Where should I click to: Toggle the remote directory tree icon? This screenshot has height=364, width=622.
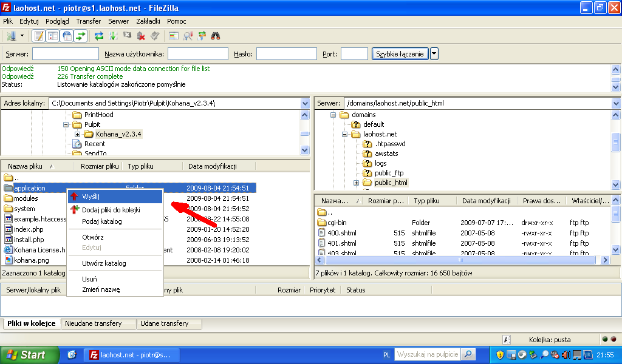[x=67, y=36]
